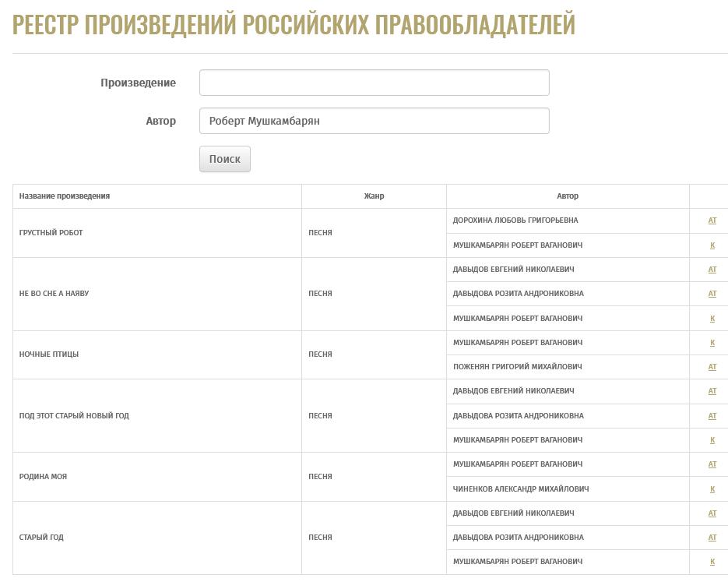This screenshot has height=582, width=728.
Task: Open AT link for Давыдов in Не во сне а наяву
Action: pyautogui.click(x=712, y=270)
